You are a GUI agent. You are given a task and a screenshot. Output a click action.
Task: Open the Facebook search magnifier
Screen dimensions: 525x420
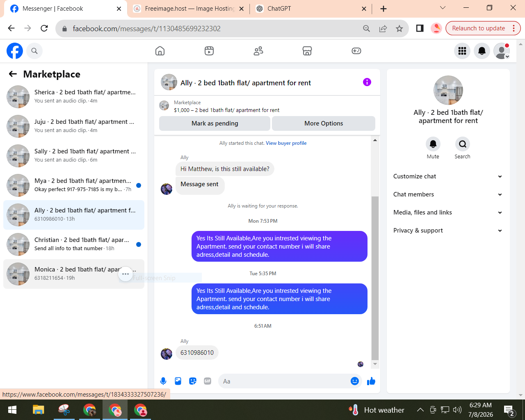[34, 51]
